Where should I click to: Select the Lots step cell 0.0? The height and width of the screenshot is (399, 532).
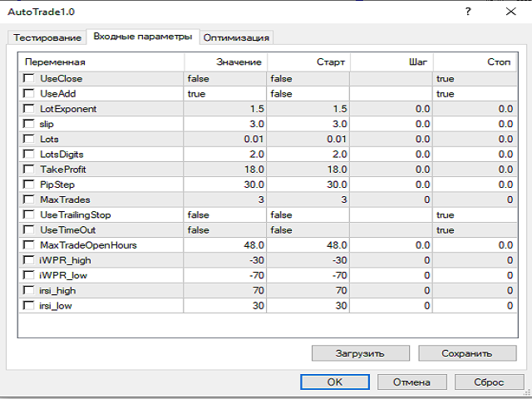point(392,139)
